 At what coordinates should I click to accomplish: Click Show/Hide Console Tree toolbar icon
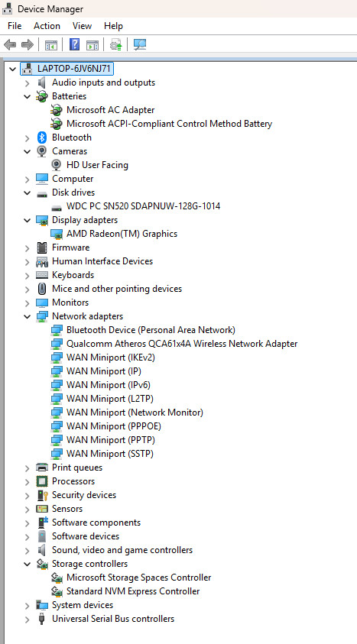(51, 44)
